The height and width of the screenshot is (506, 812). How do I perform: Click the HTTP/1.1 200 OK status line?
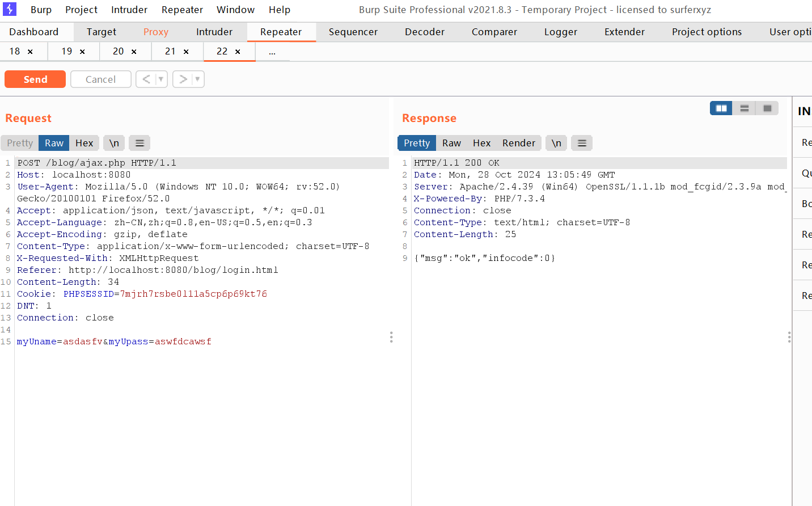[x=456, y=163]
